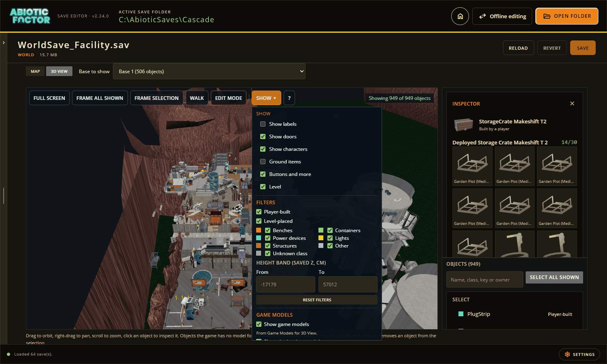Switch to the Map tab
The width and height of the screenshot is (607, 364).
click(36, 71)
